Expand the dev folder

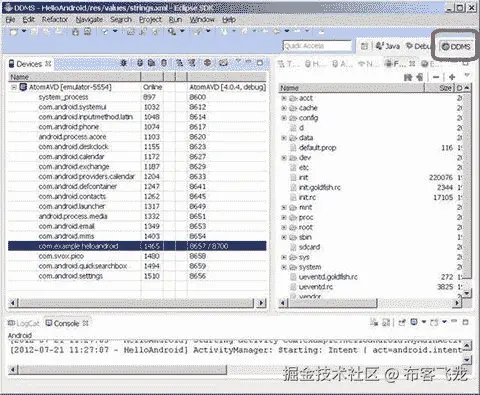(284, 158)
